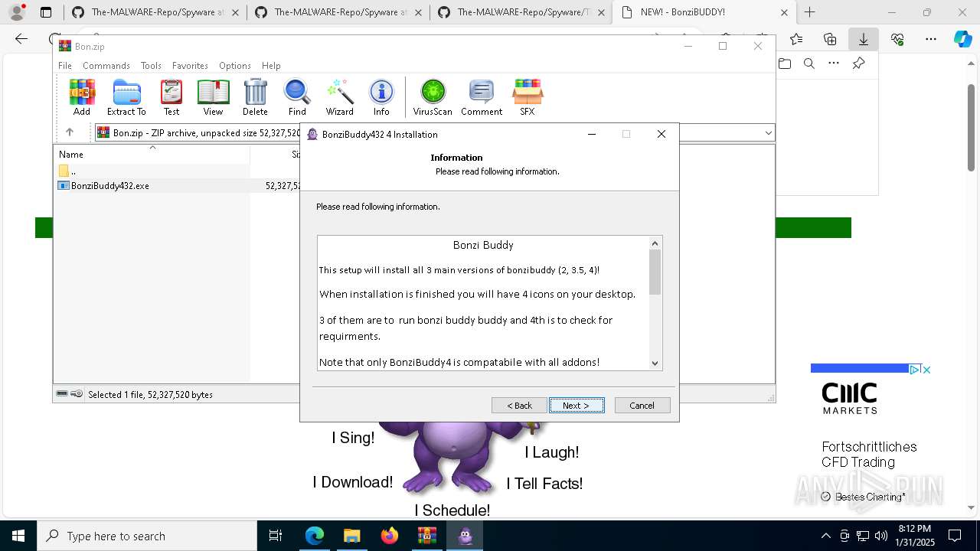Open Task View from taskbar
Viewport: 980px width, 551px height.
tap(276, 536)
